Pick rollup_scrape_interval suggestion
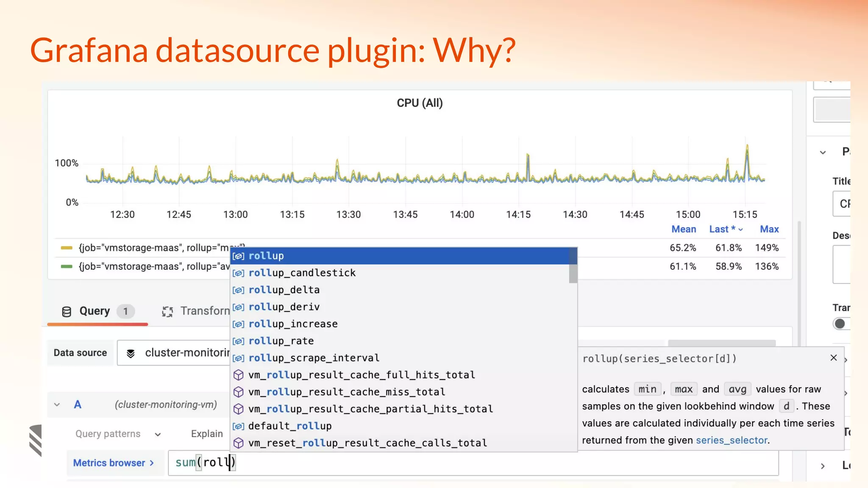The height and width of the screenshot is (488, 868). 403,358
